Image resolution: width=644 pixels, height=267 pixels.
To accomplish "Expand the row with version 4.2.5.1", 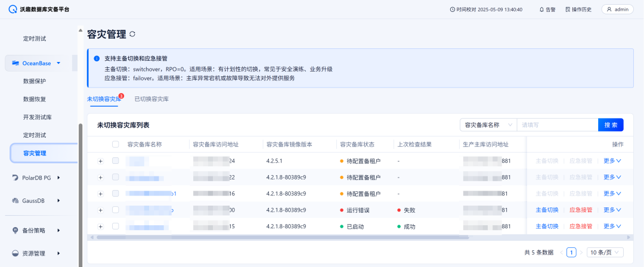I will tap(100, 161).
